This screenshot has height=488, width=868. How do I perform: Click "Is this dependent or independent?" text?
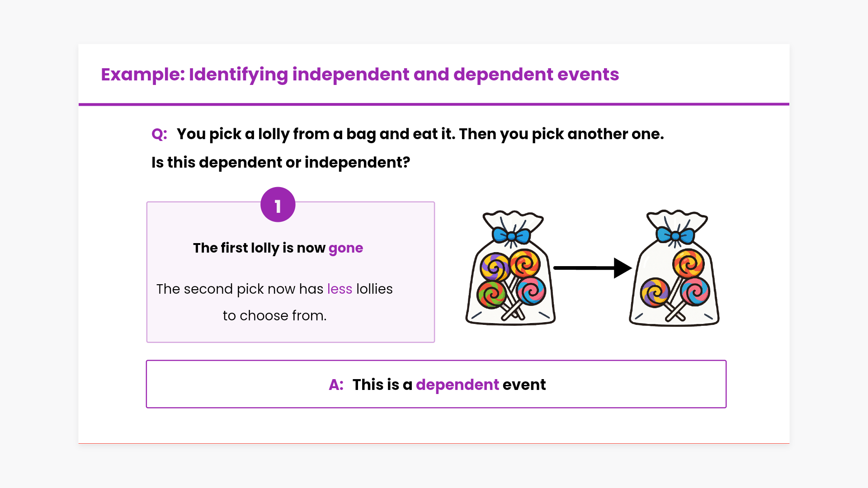(x=280, y=162)
